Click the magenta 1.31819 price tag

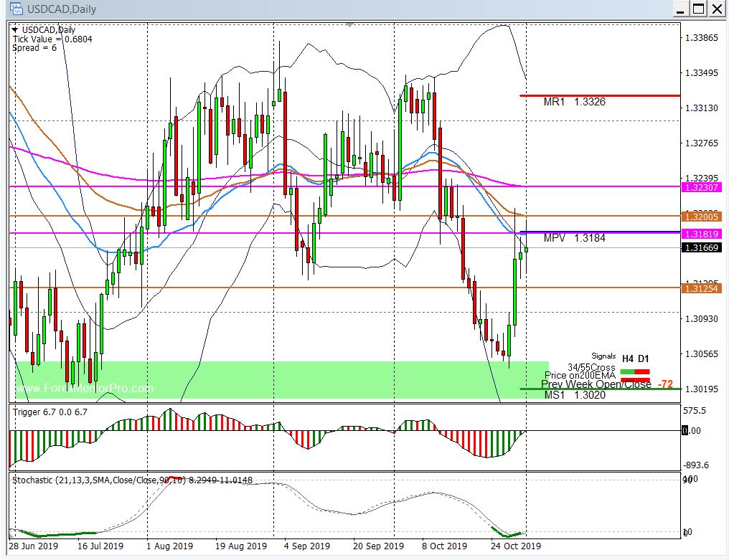click(x=702, y=234)
